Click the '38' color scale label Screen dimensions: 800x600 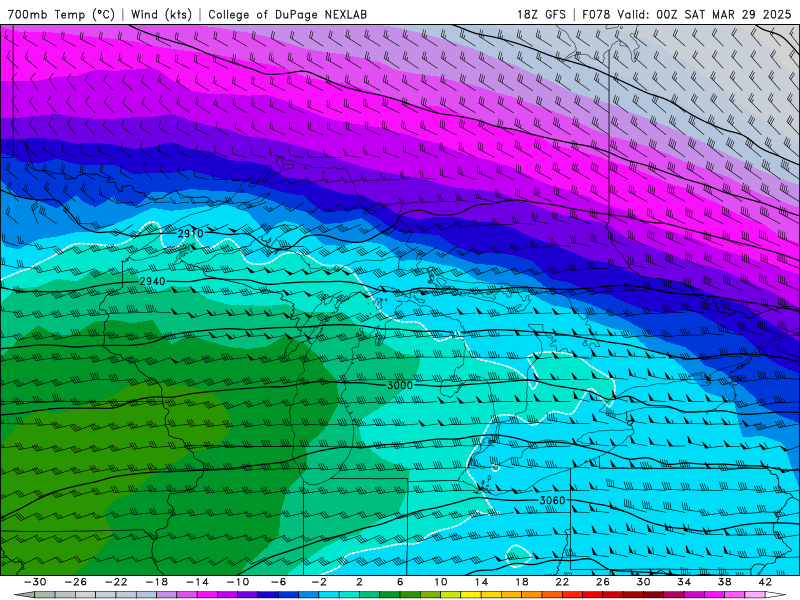724,582
